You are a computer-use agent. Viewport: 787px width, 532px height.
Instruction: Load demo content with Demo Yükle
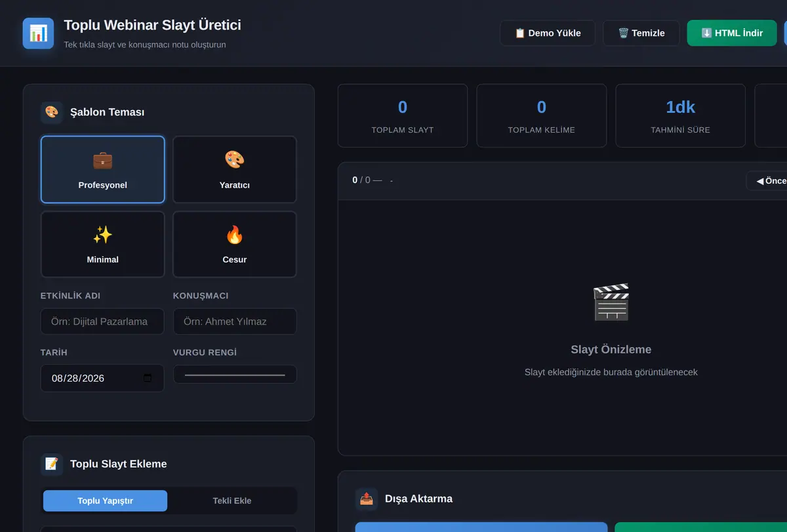[548, 33]
